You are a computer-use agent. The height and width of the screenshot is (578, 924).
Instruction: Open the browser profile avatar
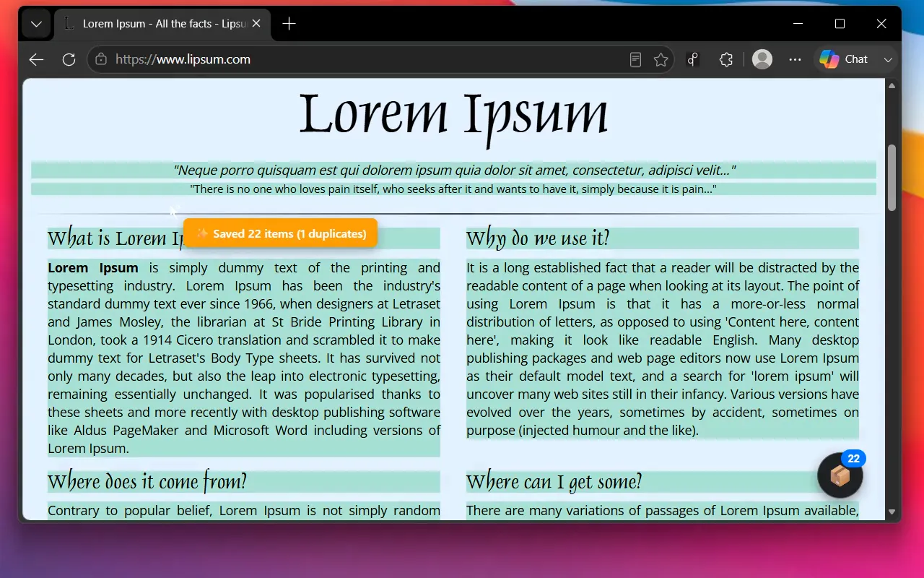coord(762,59)
